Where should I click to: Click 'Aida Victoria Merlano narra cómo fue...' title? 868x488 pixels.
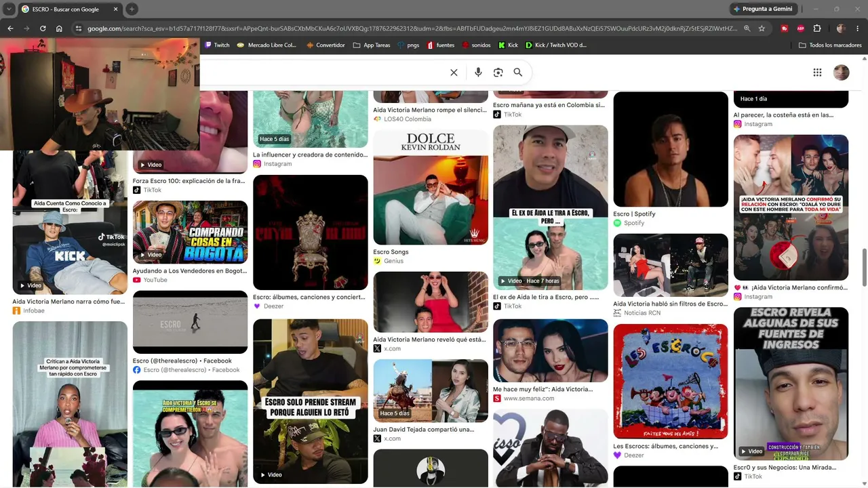click(x=68, y=302)
